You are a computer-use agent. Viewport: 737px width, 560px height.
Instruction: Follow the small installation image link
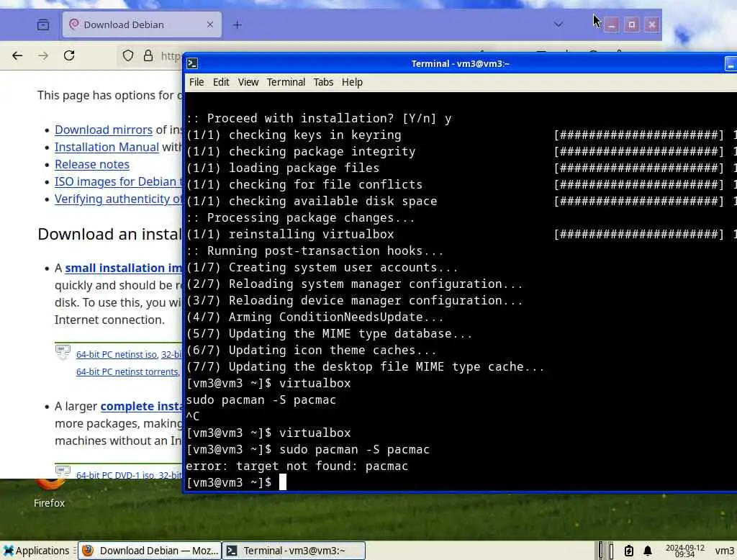(123, 268)
